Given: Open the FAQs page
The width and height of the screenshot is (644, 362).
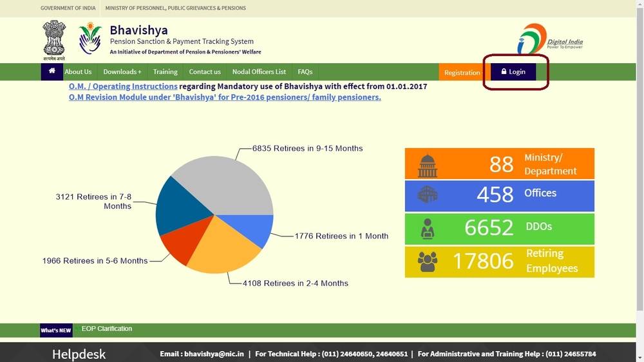Looking at the screenshot, I should coord(305,72).
